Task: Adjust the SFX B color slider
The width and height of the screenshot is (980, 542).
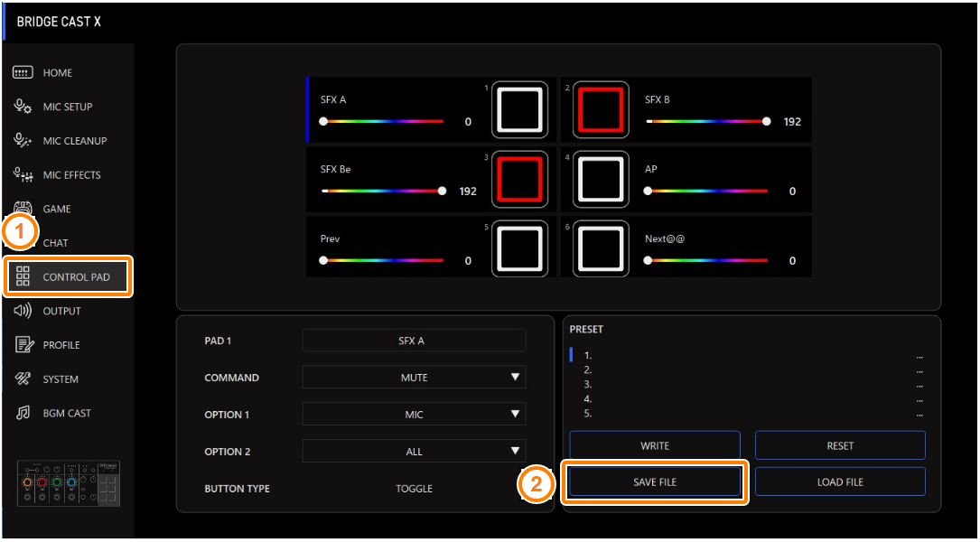Action: pyautogui.click(x=707, y=121)
